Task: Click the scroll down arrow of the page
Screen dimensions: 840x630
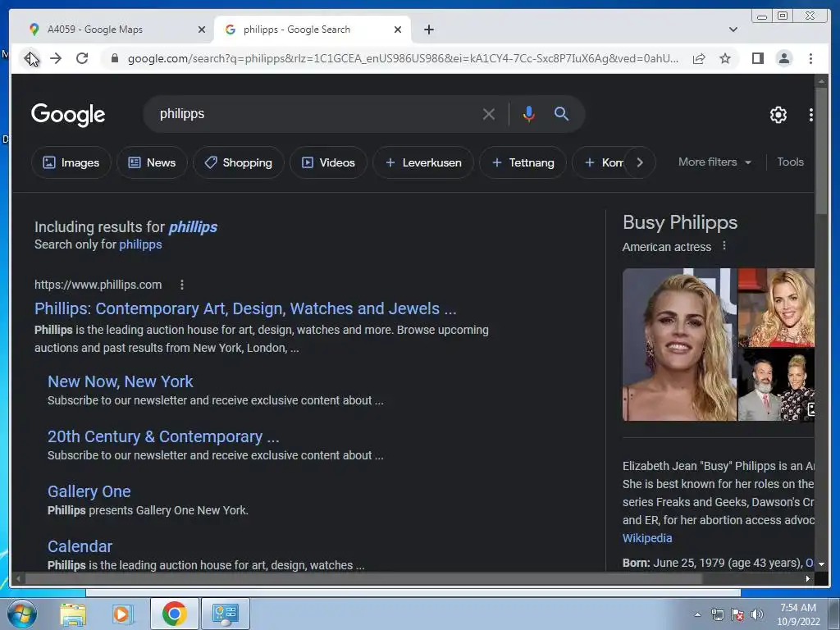Action: click(821, 564)
